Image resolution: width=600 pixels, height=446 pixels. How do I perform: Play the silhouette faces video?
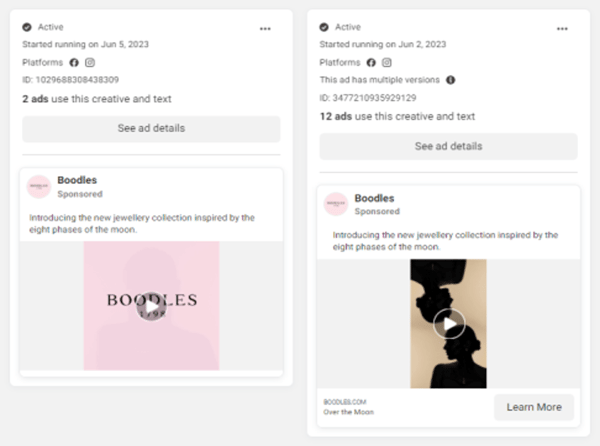(448, 323)
